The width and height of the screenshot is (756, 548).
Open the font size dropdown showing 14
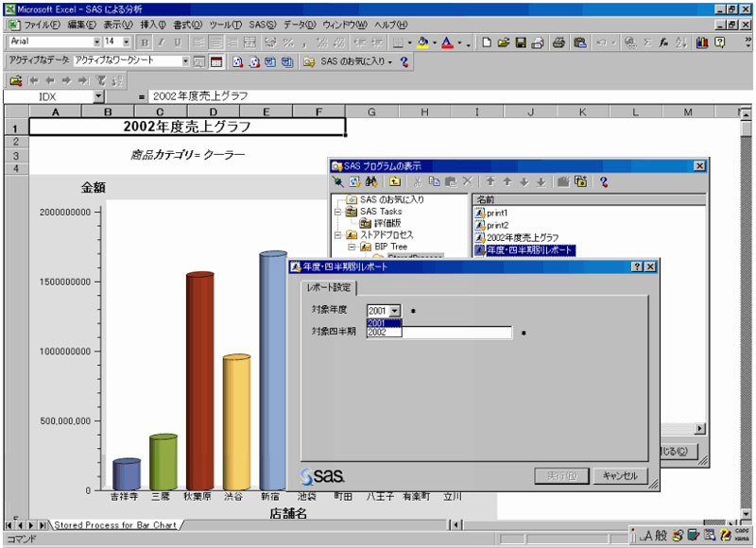coord(127,42)
